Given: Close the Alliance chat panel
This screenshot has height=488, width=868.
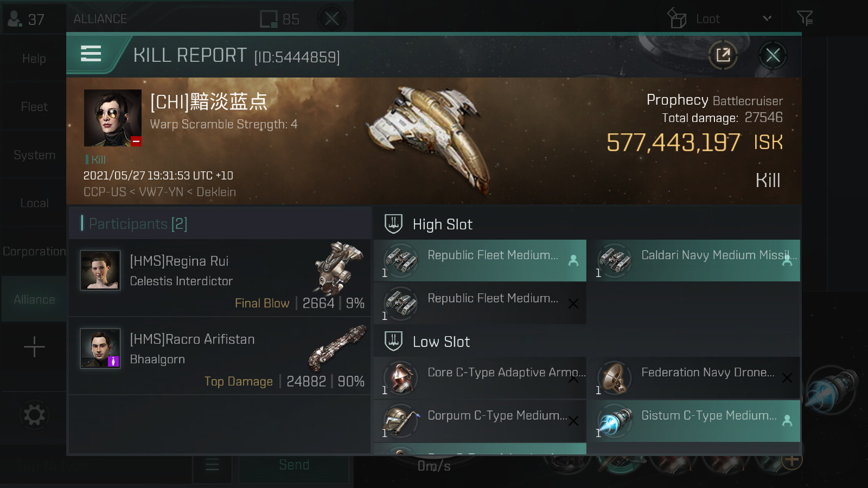Looking at the screenshot, I should 331,19.
